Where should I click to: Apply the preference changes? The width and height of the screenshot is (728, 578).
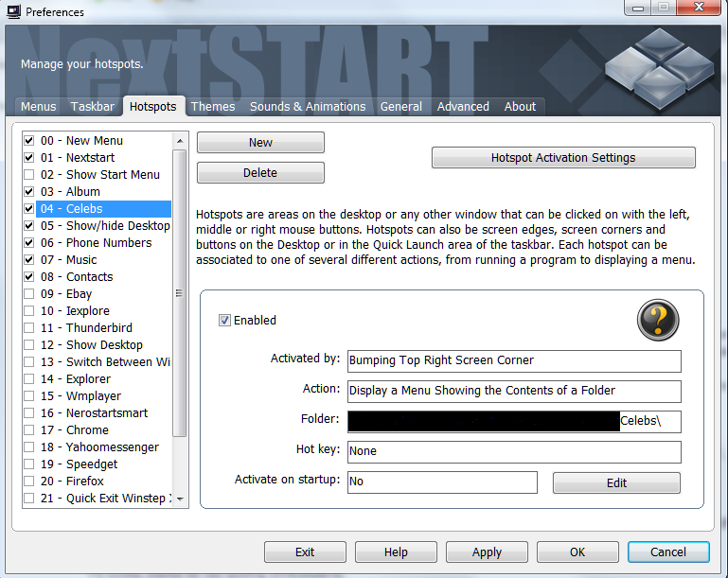(x=487, y=552)
